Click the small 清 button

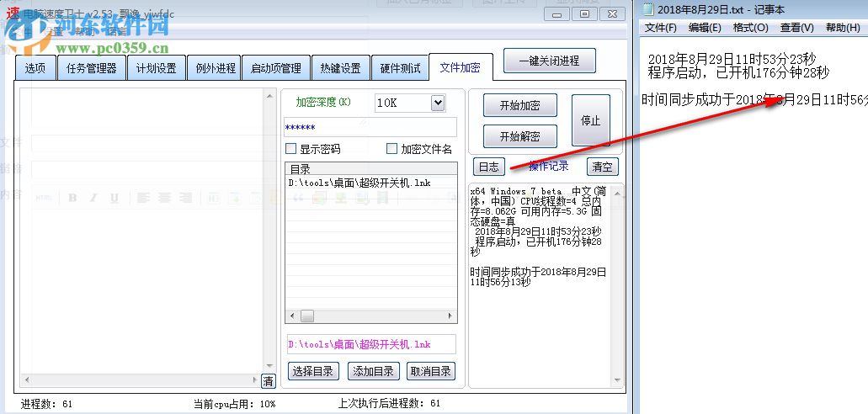(x=268, y=381)
